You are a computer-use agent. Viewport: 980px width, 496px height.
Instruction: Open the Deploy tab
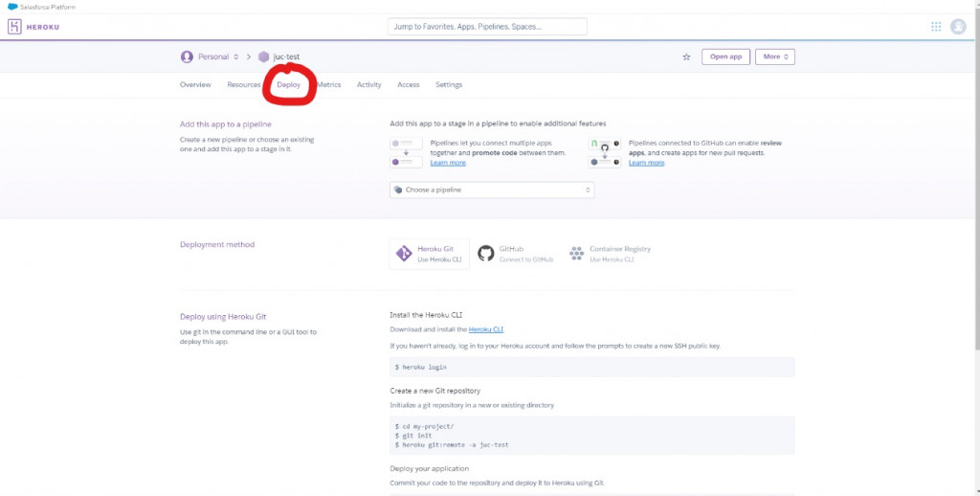click(x=289, y=84)
